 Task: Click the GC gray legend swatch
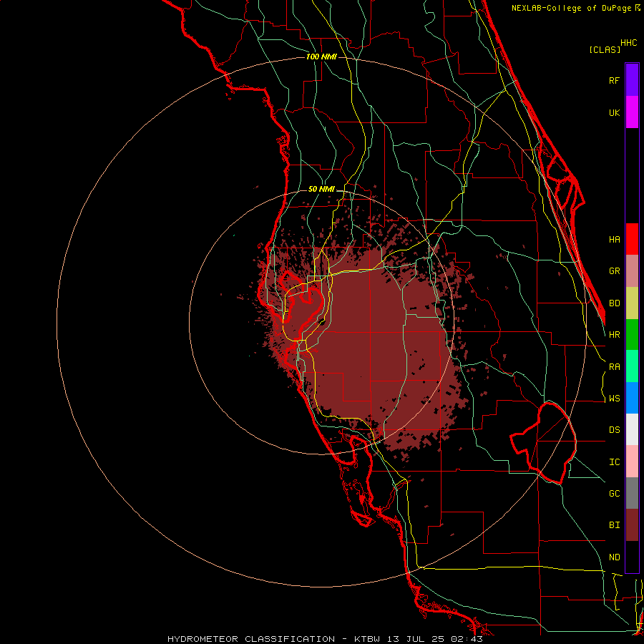pos(632,493)
